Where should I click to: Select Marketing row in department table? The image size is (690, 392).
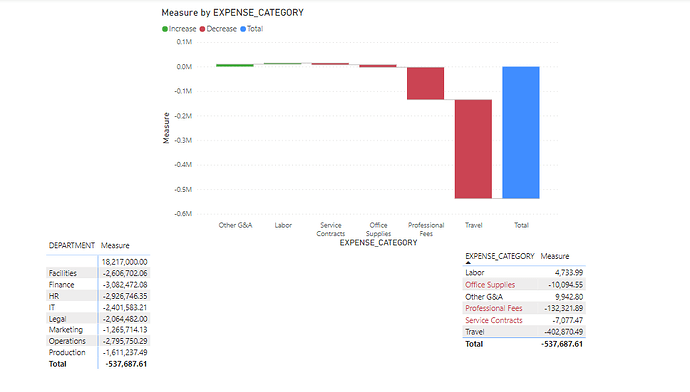coord(98,330)
